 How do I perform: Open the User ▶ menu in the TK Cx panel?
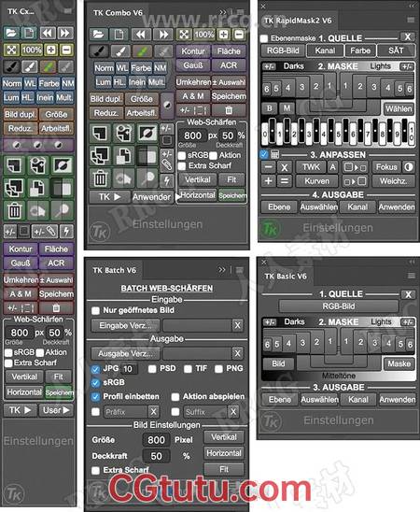(56, 410)
